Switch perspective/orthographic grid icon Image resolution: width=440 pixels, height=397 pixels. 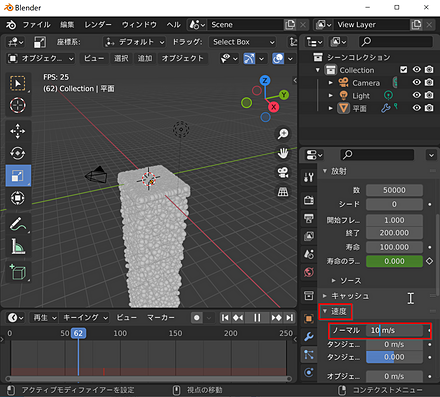[283, 192]
